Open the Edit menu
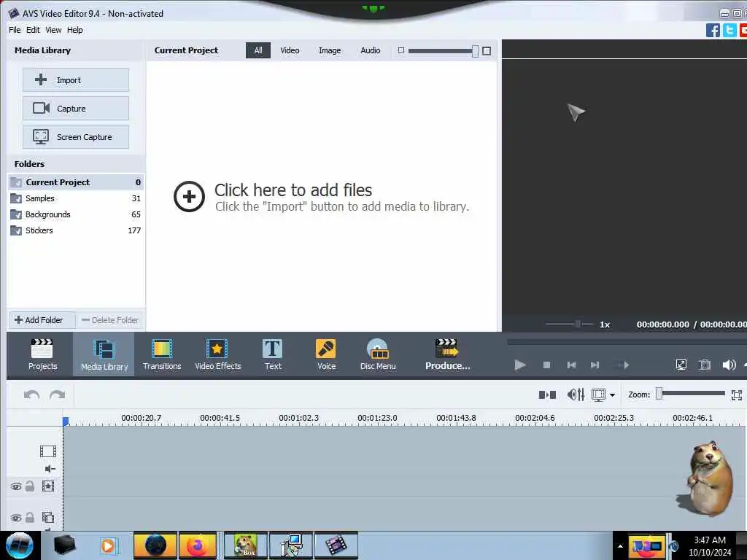 coord(33,30)
